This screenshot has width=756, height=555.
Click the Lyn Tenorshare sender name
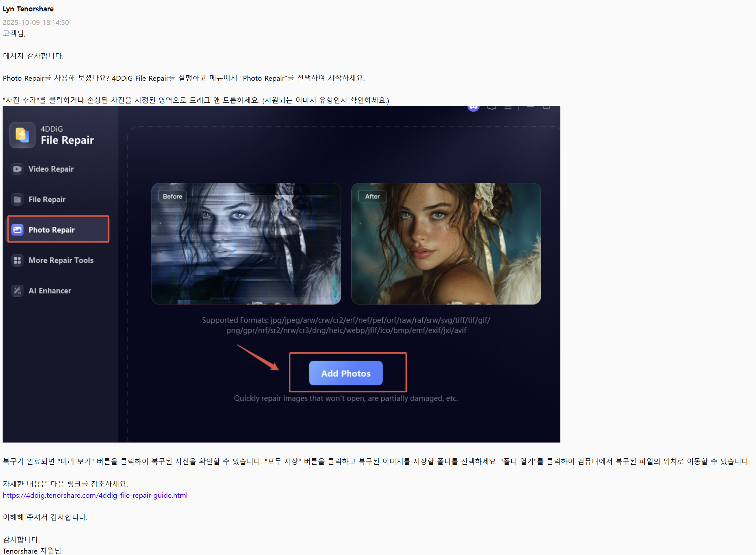tap(28, 9)
